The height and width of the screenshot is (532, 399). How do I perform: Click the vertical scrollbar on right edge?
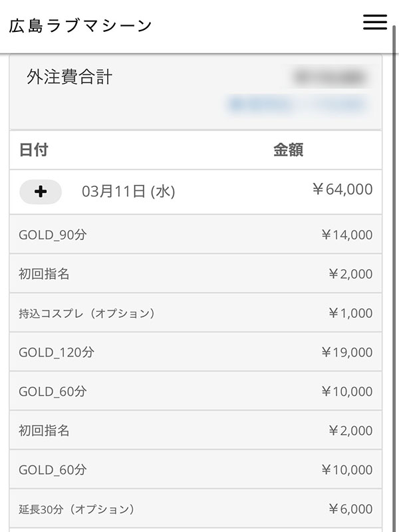click(396, 266)
